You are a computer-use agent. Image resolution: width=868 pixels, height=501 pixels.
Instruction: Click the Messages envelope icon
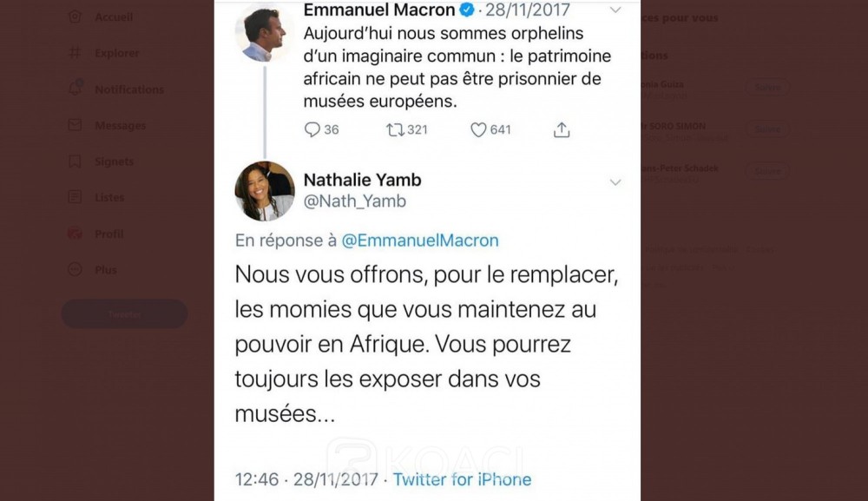pos(76,125)
